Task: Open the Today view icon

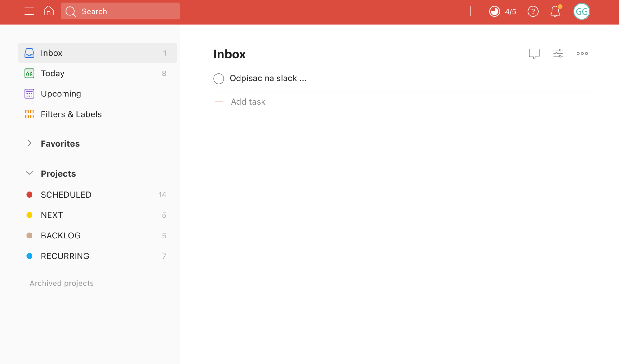Action: (29, 73)
